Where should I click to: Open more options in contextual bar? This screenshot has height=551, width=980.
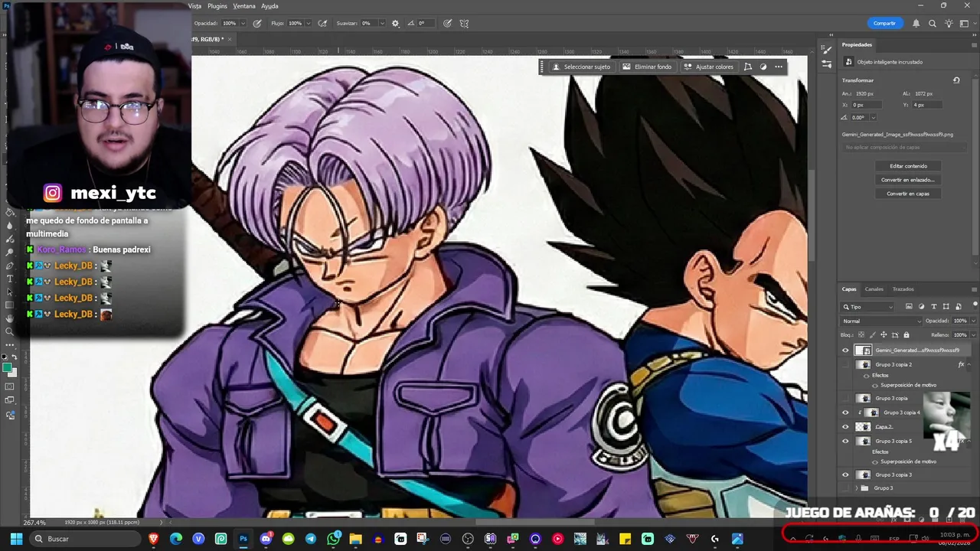coord(779,67)
